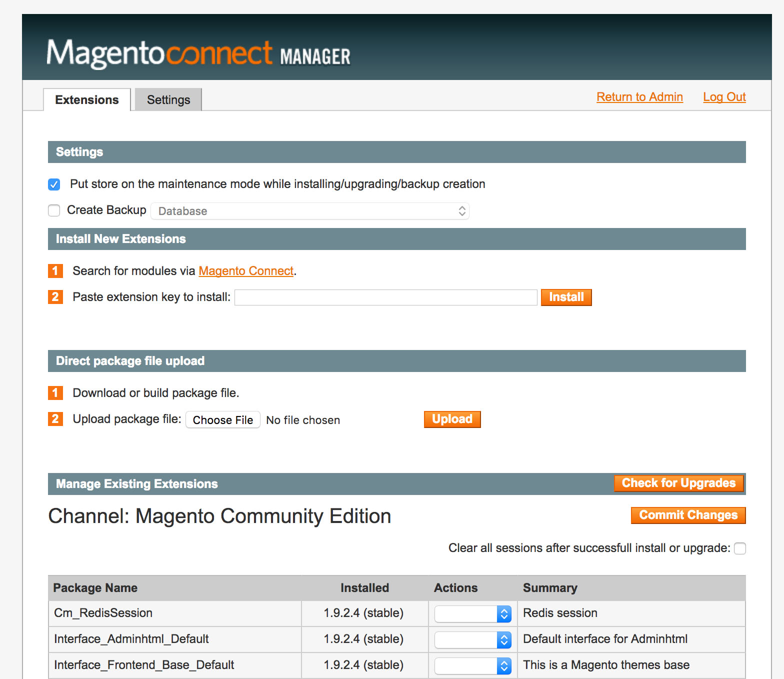The height and width of the screenshot is (679, 784).
Task: Open the Settings tab
Action: (168, 99)
